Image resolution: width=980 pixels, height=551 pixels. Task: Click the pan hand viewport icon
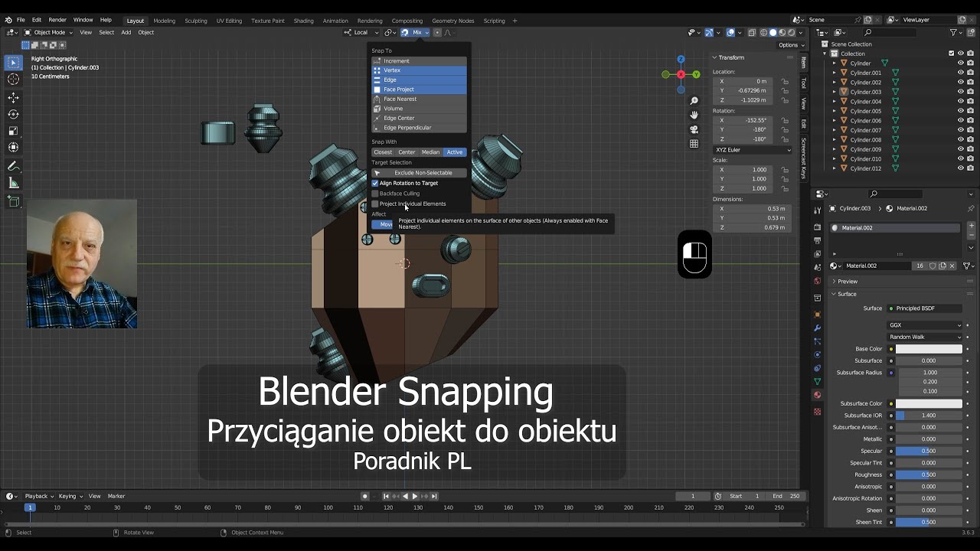[694, 115]
